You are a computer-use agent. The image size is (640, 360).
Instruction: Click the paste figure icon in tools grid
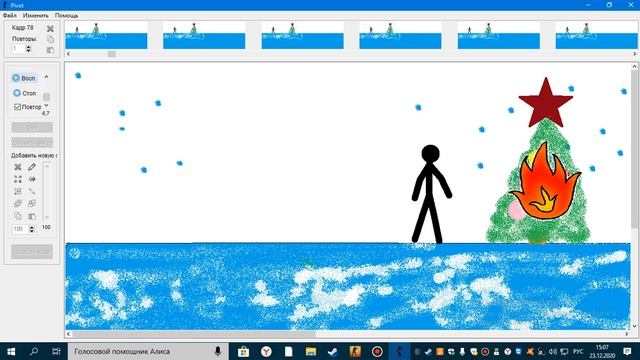click(32, 216)
